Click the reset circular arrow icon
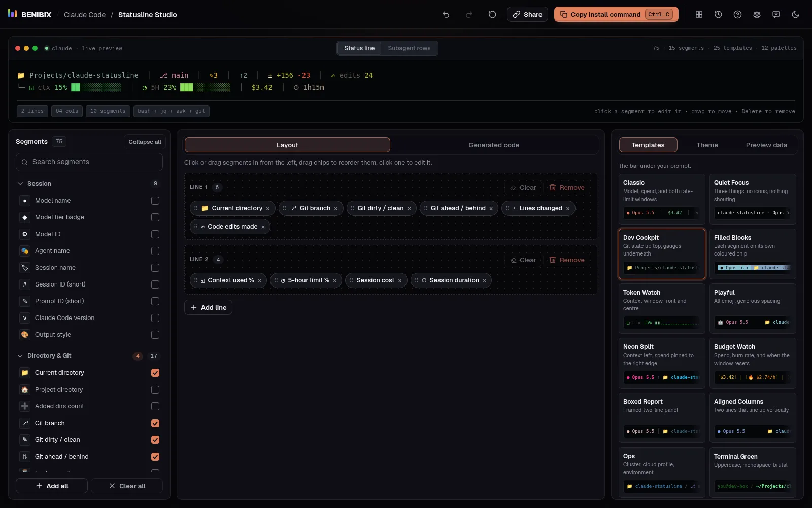This screenshot has width=812, height=508. (492, 15)
